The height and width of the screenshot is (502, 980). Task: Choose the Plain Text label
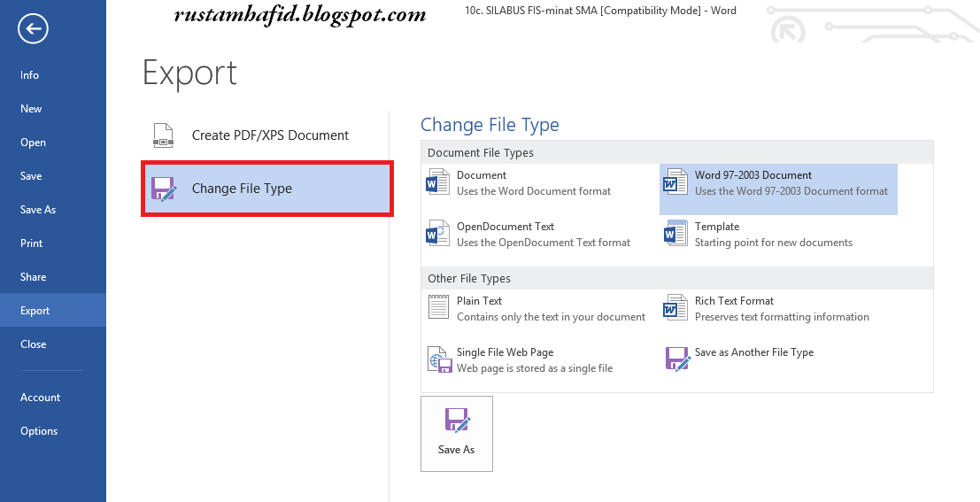coord(479,301)
